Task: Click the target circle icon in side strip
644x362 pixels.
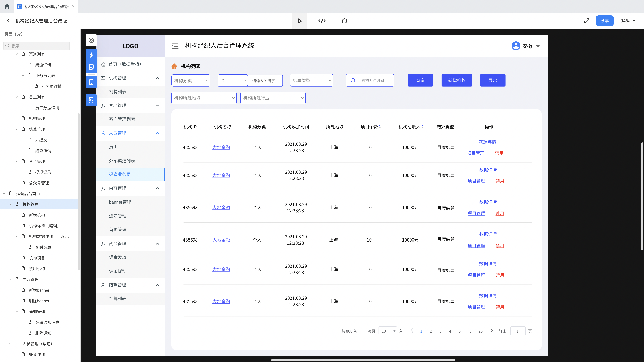Action: tap(91, 40)
